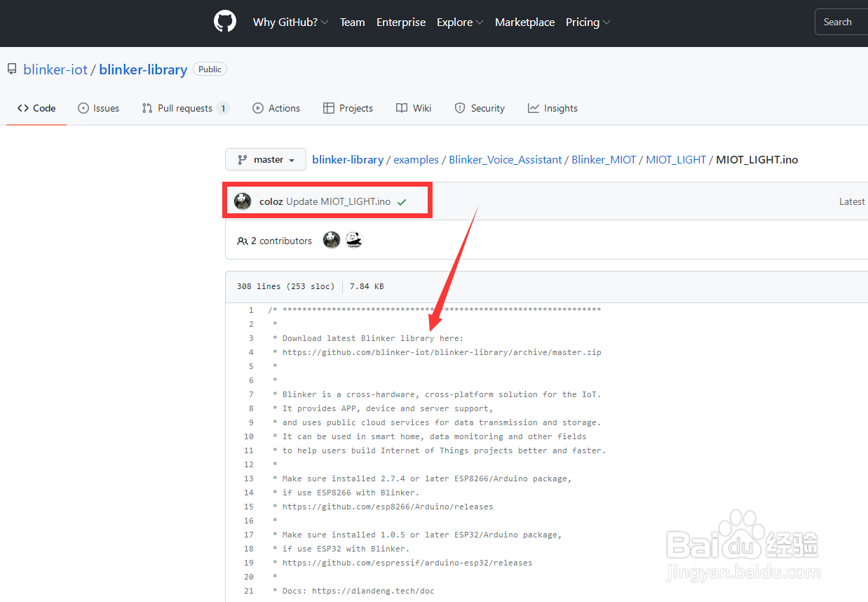The width and height of the screenshot is (868, 602).
Task: Click the GitHub Octocat logo
Action: (x=225, y=22)
